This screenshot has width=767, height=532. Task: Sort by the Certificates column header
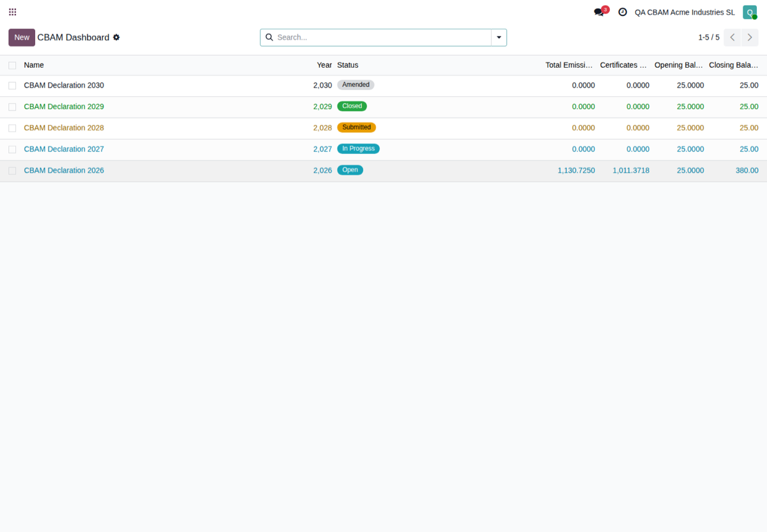624,65
